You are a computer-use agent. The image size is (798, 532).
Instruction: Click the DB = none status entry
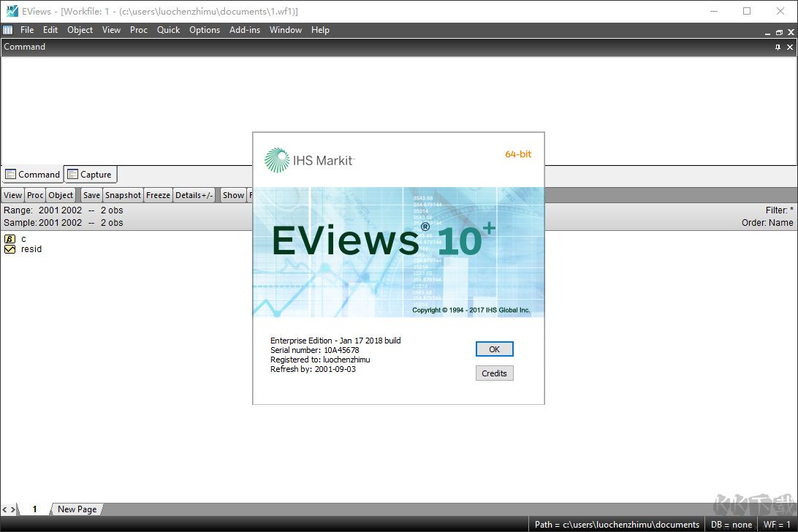pyautogui.click(x=731, y=525)
